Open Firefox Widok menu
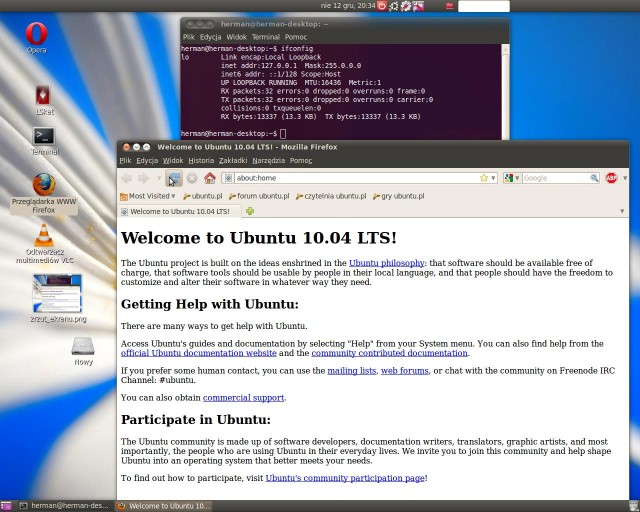640x512 pixels. click(x=173, y=160)
